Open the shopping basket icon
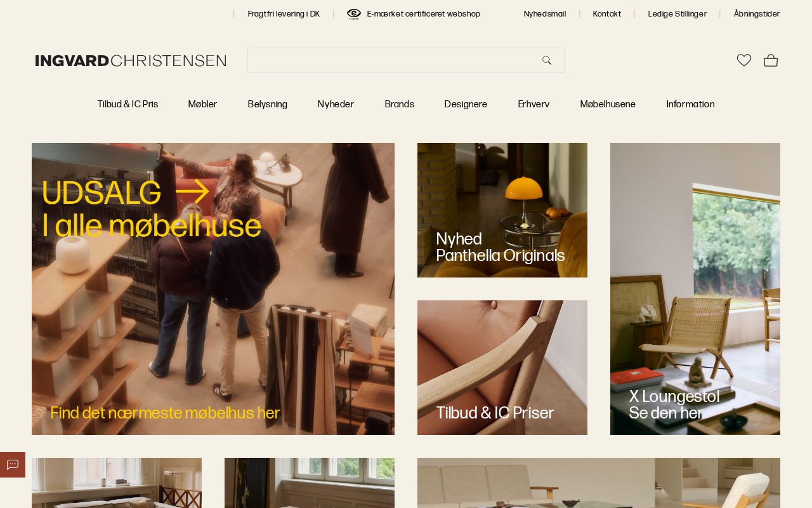The width and height of the screenshot is (812, 508). (x=771, y=60)
